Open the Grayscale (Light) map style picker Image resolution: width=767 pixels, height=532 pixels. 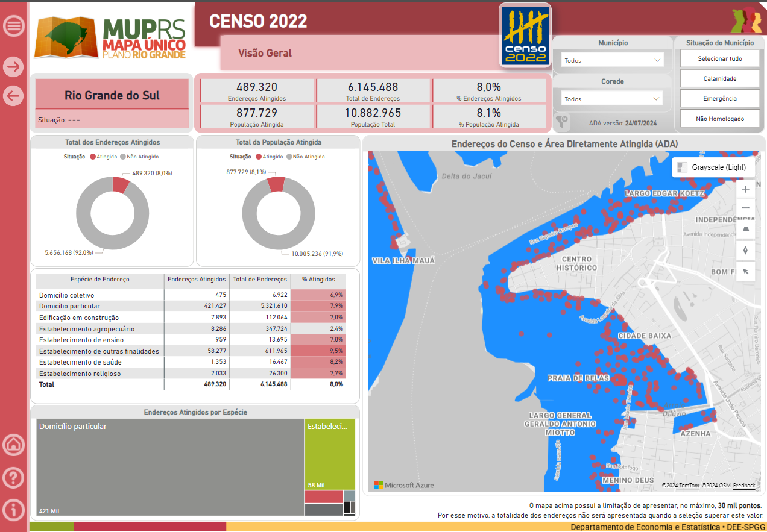pos(713,167)
